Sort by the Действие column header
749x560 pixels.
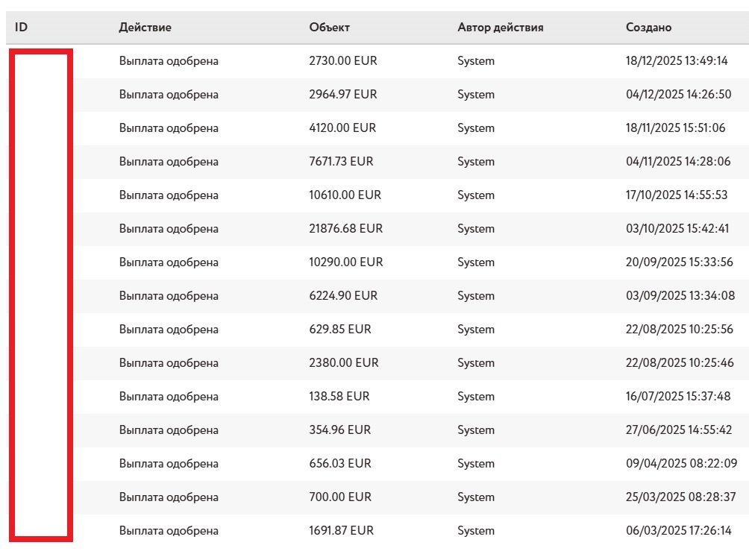point(145,28)
